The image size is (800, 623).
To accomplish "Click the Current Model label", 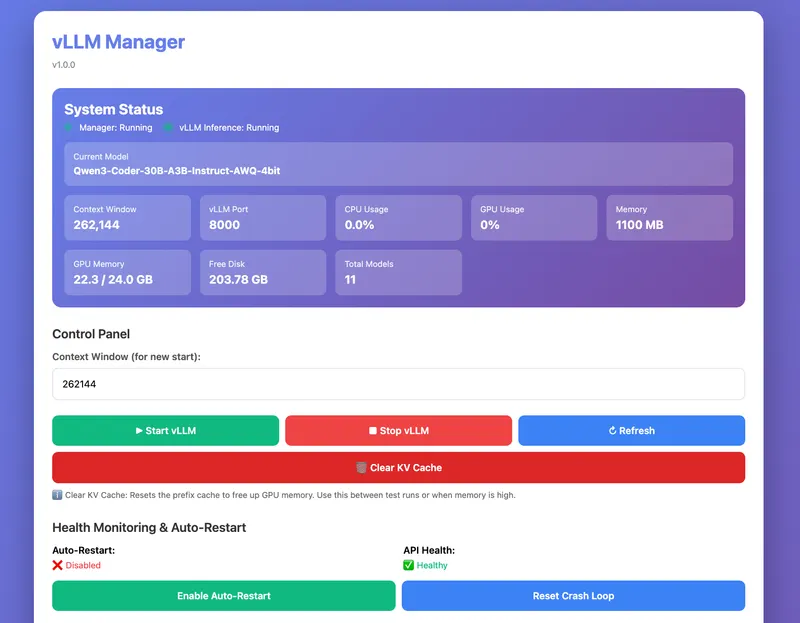I will [101, 157].
